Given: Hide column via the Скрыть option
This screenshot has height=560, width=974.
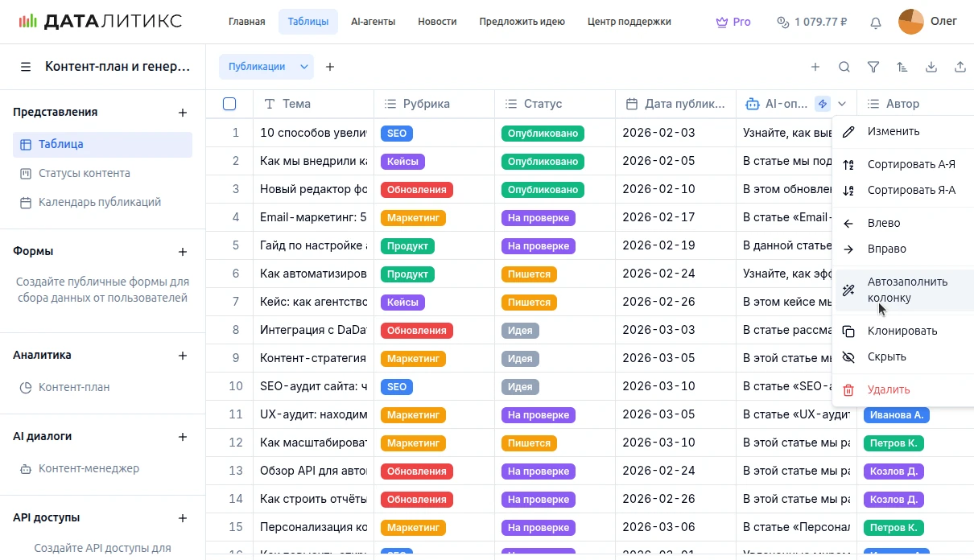Looking at the screenshot, I should pyautogui.click(x=886, y=356).
